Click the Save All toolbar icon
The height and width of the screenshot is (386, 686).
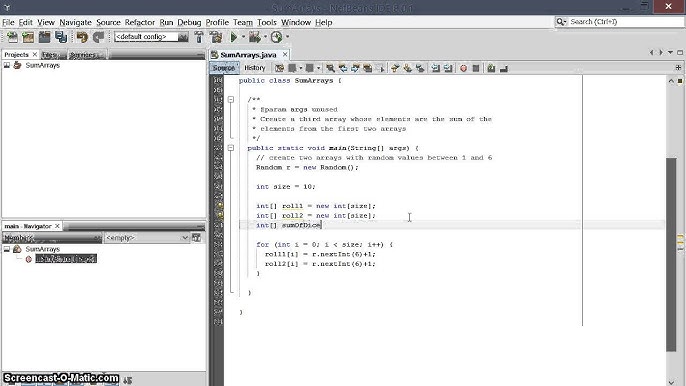(61, 37)
